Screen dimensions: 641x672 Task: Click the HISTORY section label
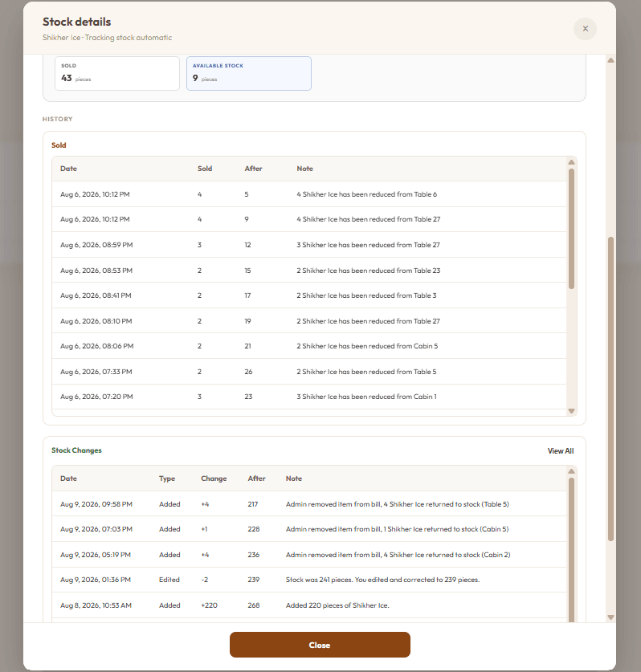58,119
